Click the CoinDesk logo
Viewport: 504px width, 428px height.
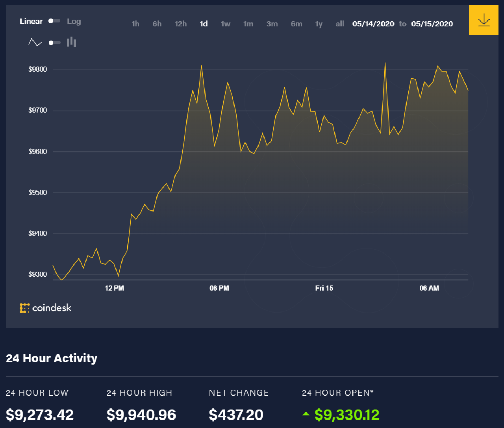coord(45,308)
